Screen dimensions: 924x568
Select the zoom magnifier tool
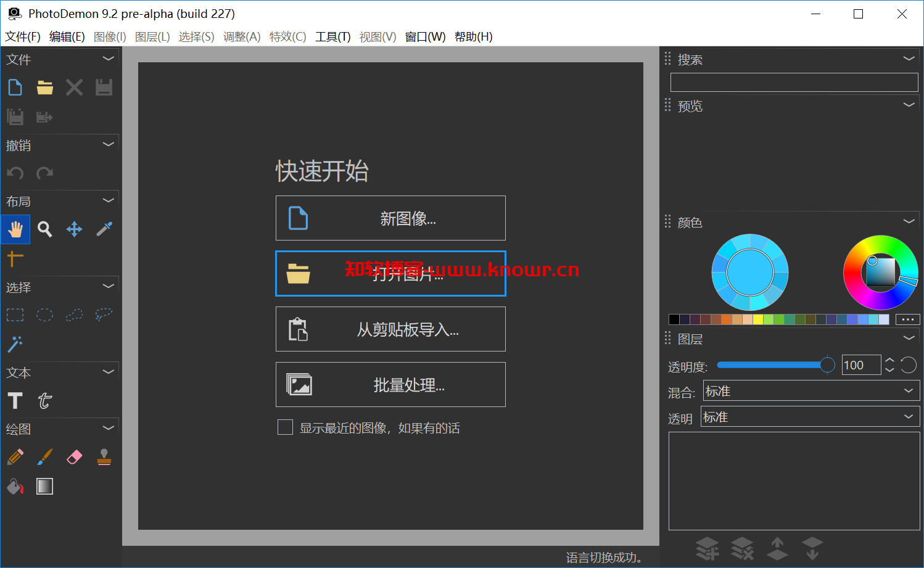click(45, 229)
